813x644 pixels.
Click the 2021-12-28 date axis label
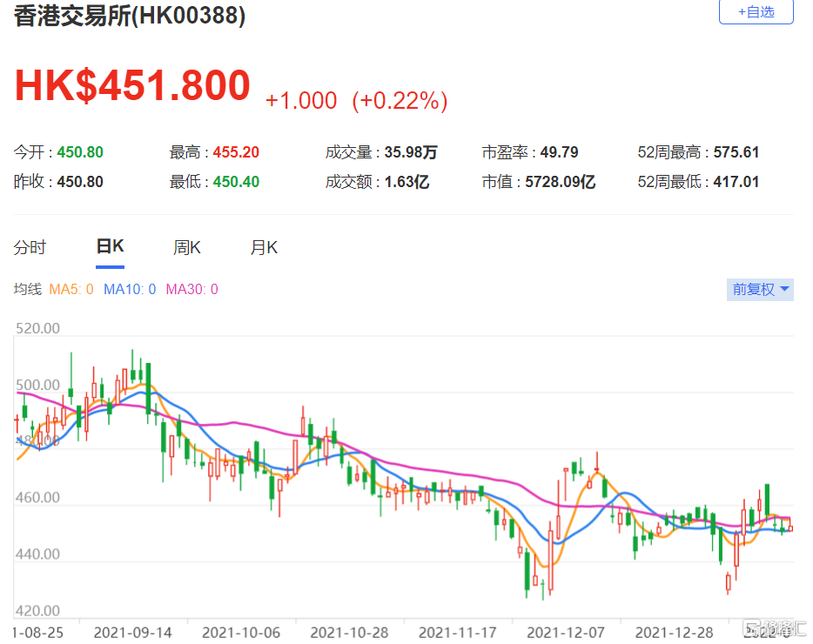click(675, 633)
